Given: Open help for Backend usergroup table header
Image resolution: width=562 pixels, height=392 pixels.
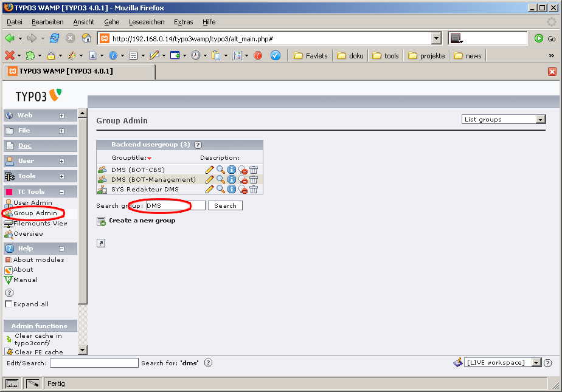Looking at the screenshot, I should (x=198, y=145).
